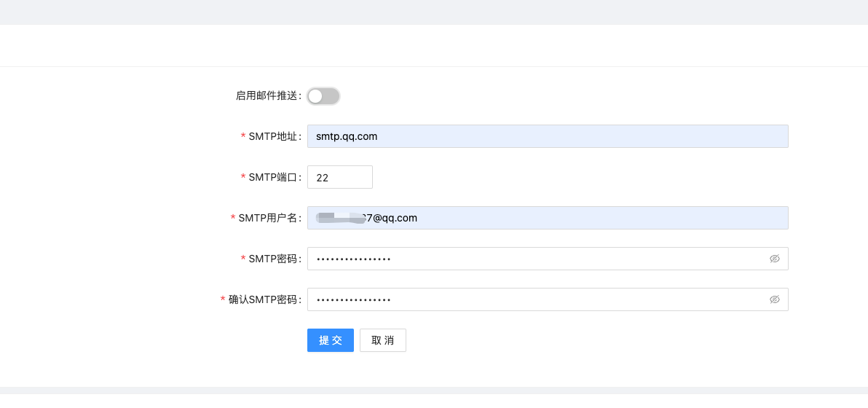Click the 确认SMTP密码 label text
Image resolution: width=868 pixels, height=408 pixels.
pyautogui.click(x=264, y=299)
